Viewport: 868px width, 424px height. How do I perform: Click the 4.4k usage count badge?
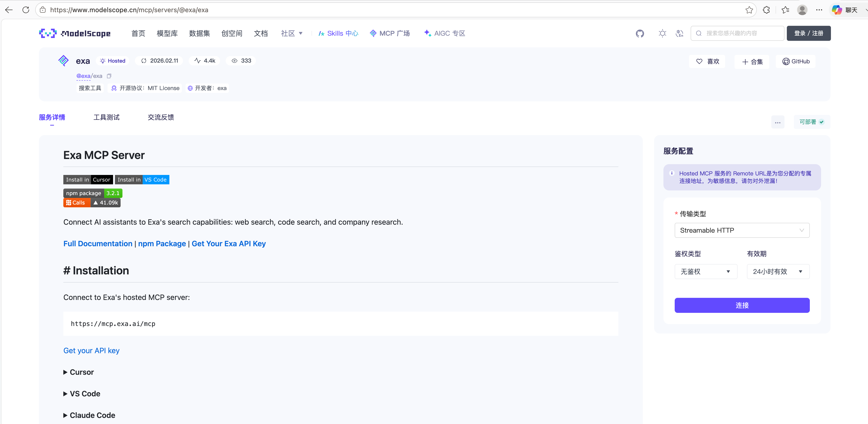click(x=205, y=61)
